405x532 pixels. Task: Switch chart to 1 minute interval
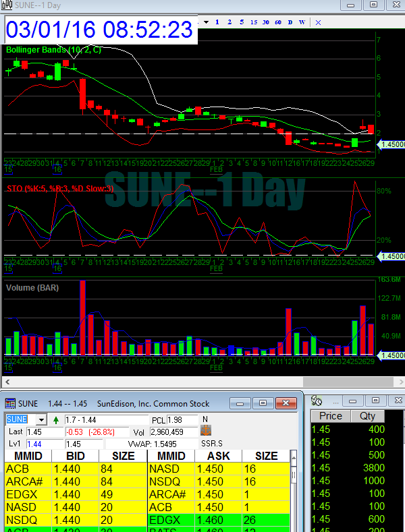click(217, 22)
